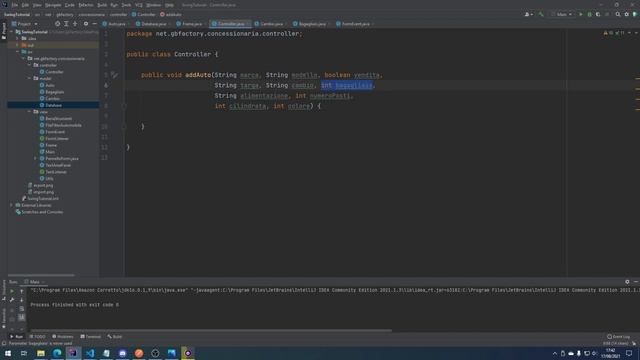Viewport: 640px width, 360px height.
Task: Collapse the src folder in project tree
Action: click(18, 52)
